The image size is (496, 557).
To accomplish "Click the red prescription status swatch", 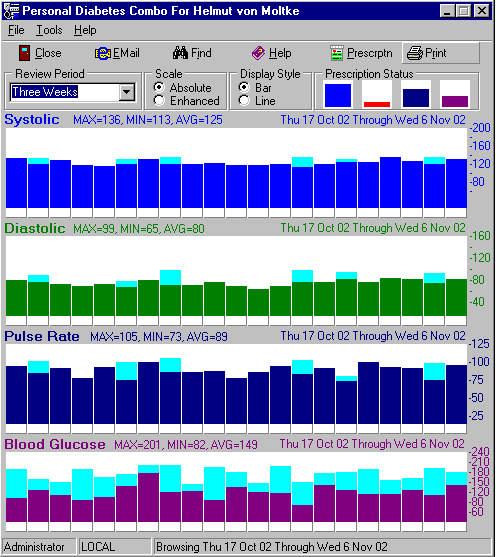I will [377, 104].
